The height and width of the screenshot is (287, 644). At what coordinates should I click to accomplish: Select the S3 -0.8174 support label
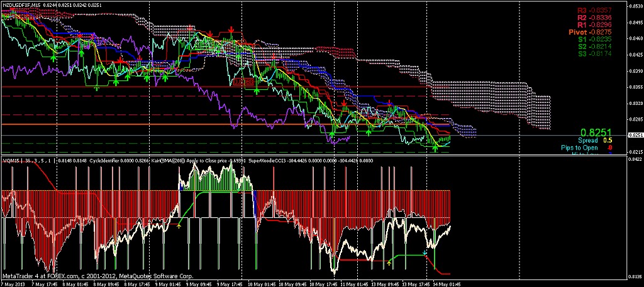coord(595,54)
